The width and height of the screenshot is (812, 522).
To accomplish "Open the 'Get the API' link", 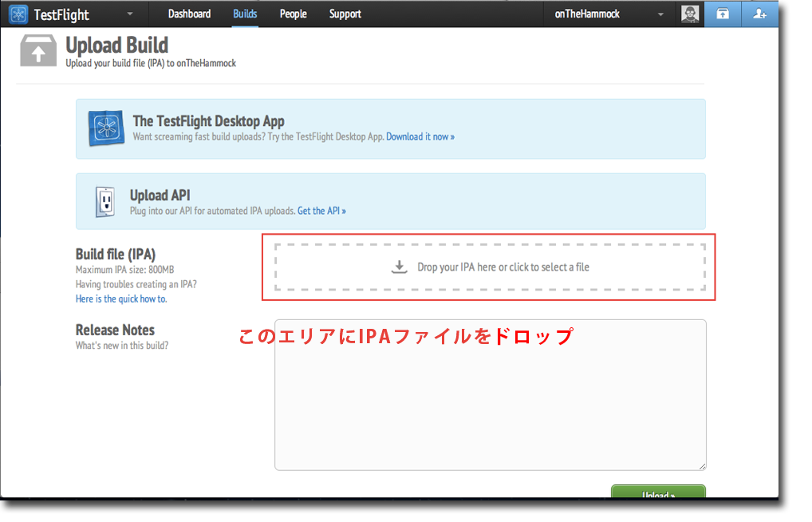I will pyautogui.click(x=321, y=211).
